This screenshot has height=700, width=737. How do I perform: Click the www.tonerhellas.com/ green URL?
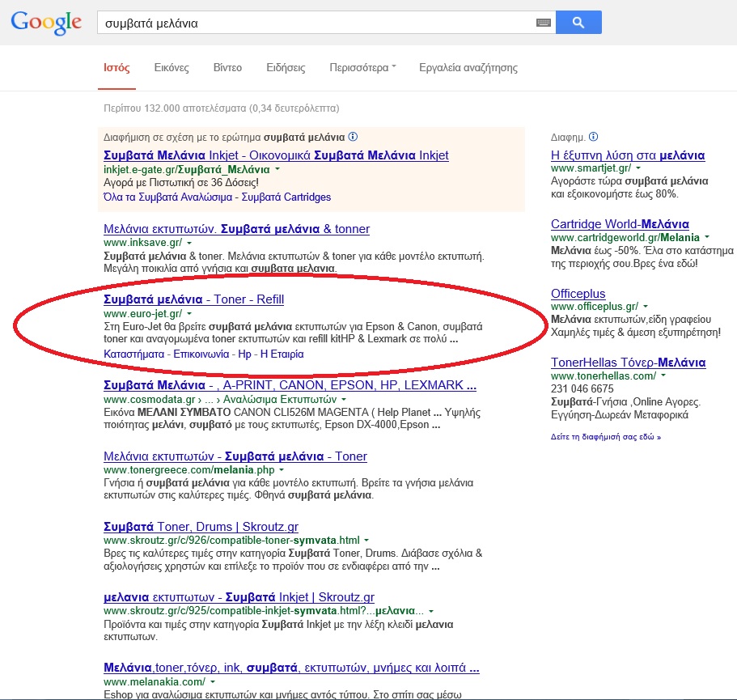(604, 375)
